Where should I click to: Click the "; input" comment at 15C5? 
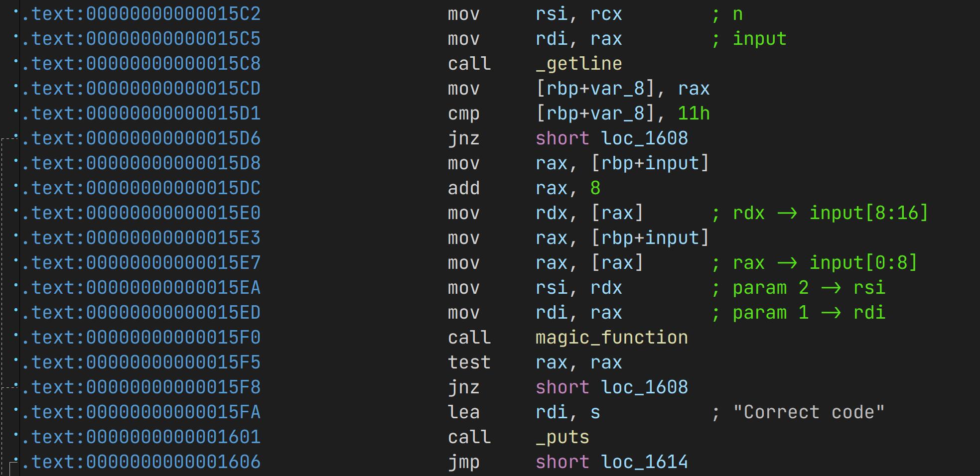click(759, 39)
